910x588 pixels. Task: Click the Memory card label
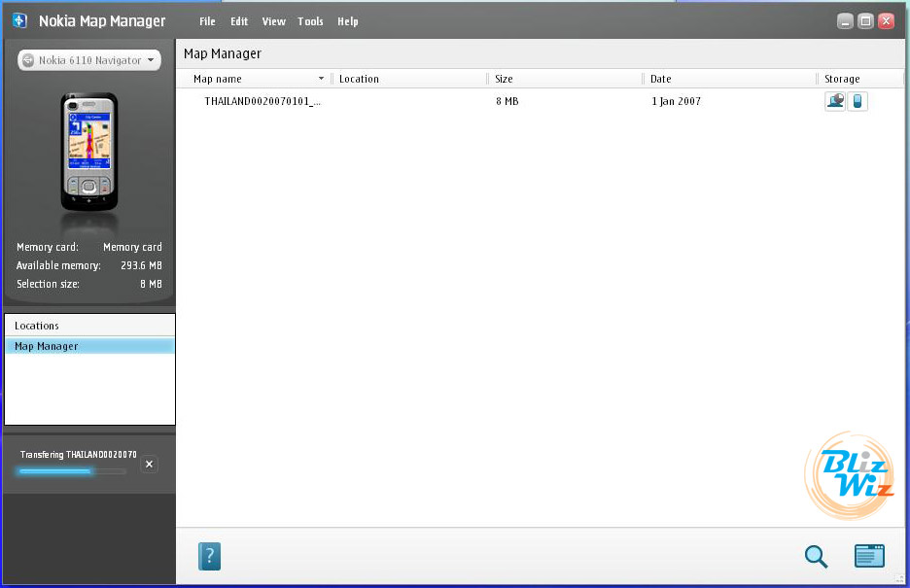48,247
